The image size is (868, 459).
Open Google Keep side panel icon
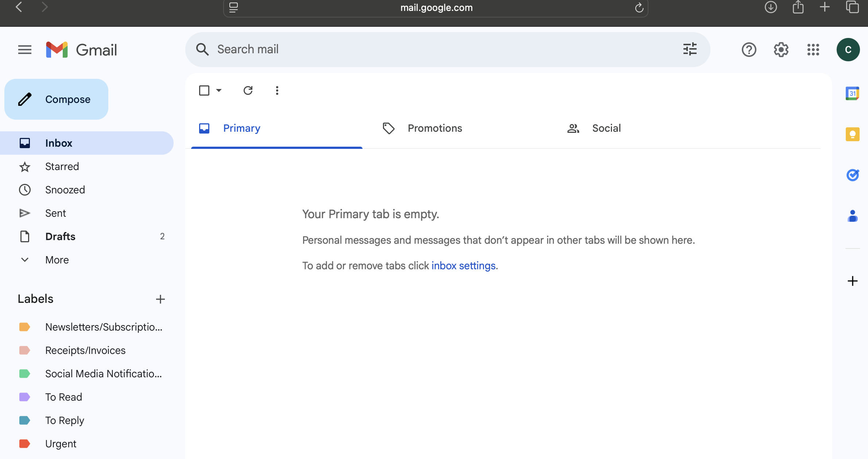852,134
